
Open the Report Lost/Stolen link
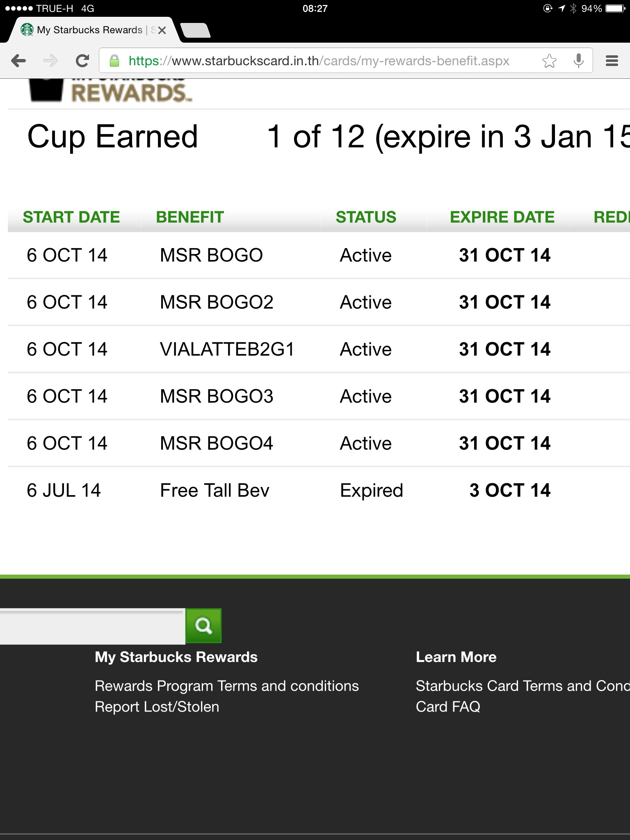coord(157,707)
